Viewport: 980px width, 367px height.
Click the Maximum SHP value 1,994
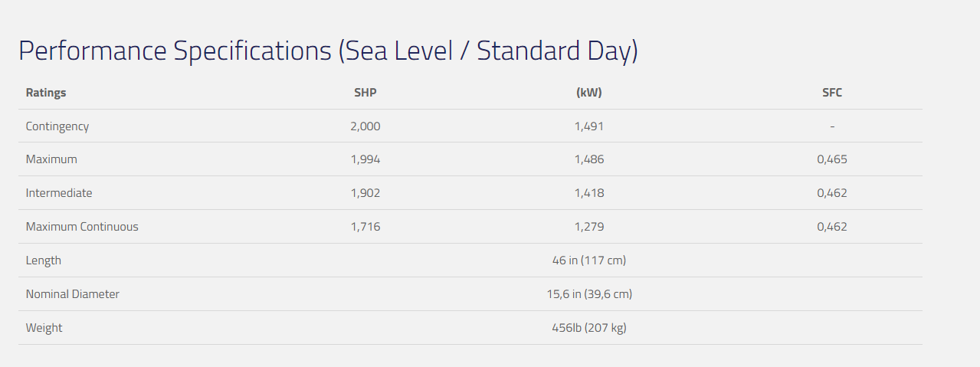click(x=365, y=159)
